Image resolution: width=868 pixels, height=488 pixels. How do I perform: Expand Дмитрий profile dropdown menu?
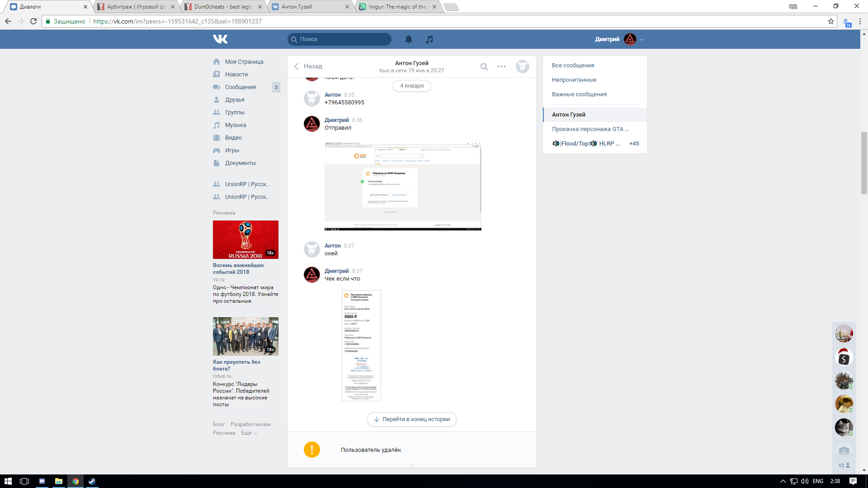[x=642, y=40]
